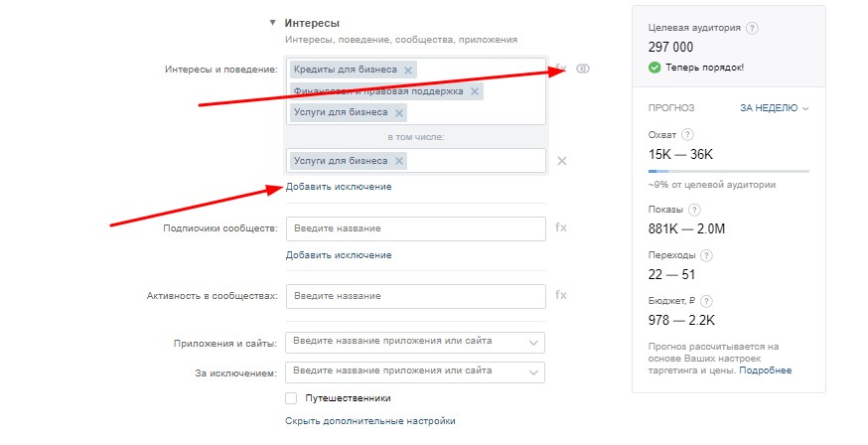Show help tooltip for Показы
This screenshot has height=445, width=868.
point(694,210)
